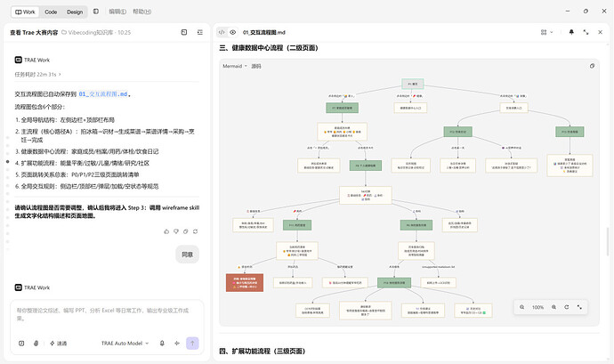Viewport: 614px width, 364px height.
Task: Click the new-chat icon in chat header
Action: pos(184,32)
